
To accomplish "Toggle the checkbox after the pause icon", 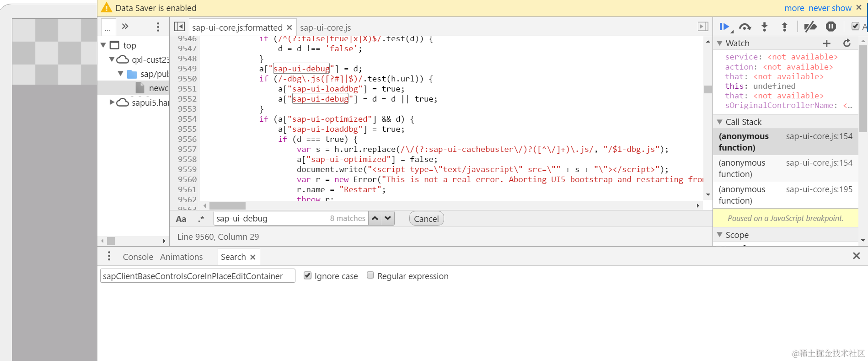I will (855, 27).
